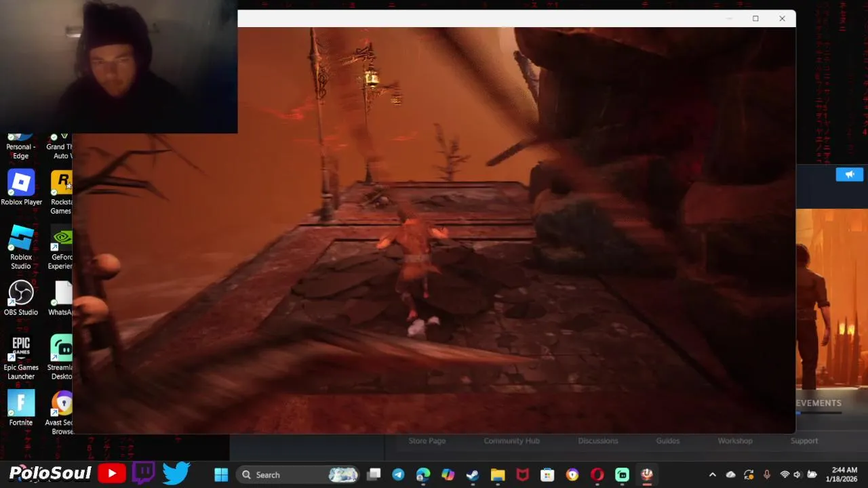Screen dimensions: 868x488
Task: Select the Avast Secure Browser desktop icon
Action: 61,413
